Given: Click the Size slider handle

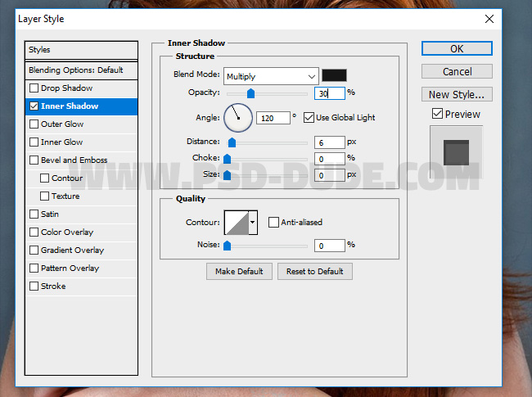Looking at the screenshot, I should click(228, 174).
